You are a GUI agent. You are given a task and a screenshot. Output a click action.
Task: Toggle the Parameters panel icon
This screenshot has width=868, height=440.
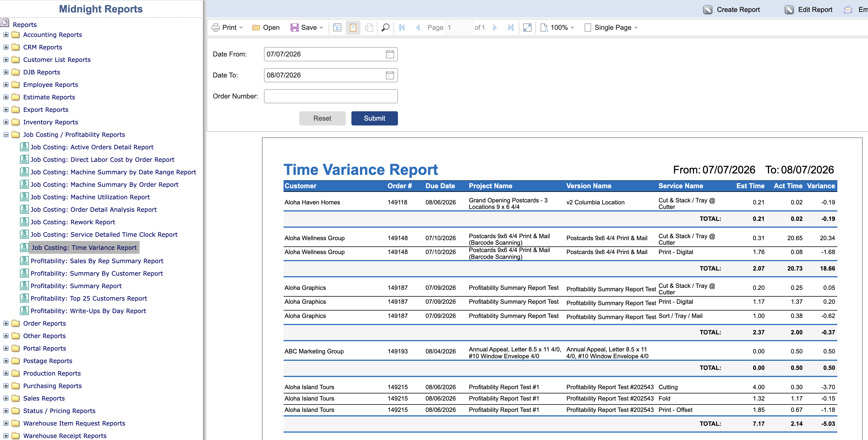point(353,28)
